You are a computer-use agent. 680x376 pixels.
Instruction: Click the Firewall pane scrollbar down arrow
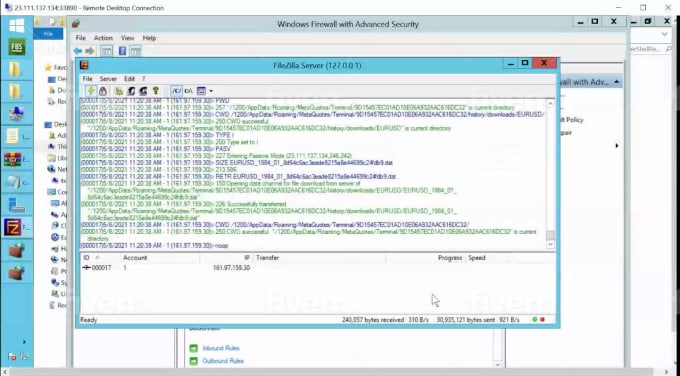498,365
